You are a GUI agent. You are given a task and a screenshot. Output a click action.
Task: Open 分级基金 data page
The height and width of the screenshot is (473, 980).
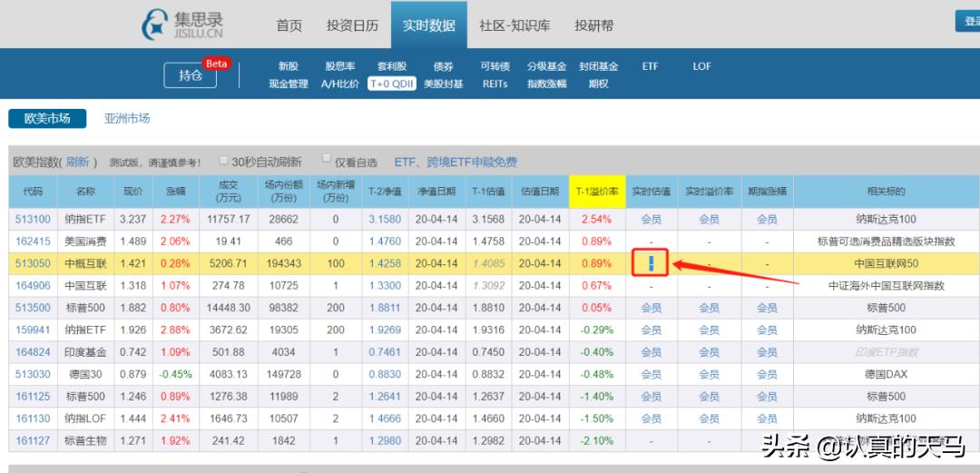tap(547, 66)
